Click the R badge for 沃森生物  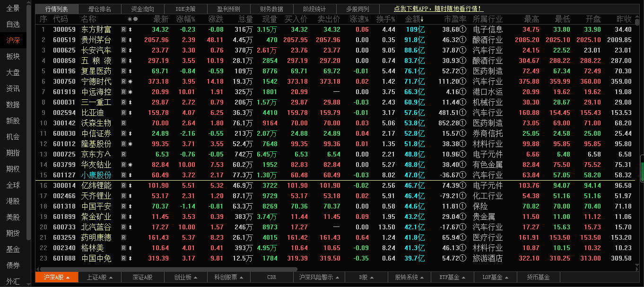click(123, 123)
